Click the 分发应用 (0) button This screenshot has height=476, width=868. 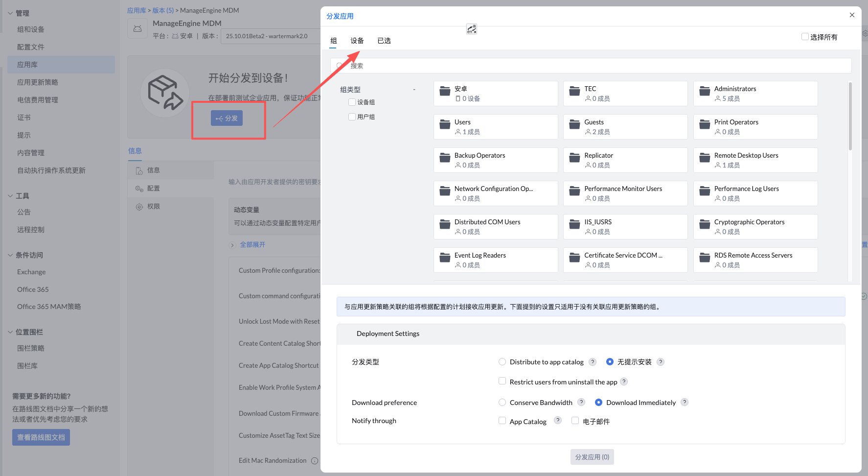592,457
